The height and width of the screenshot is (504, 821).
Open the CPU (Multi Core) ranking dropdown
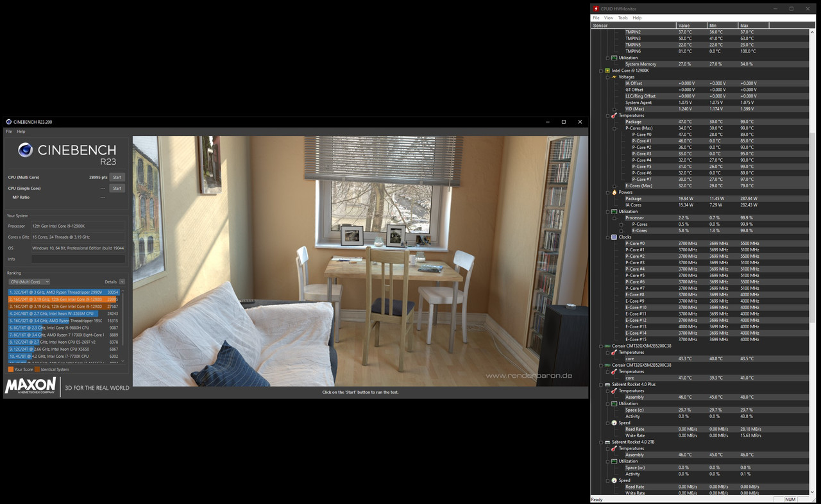click(29, 281)
